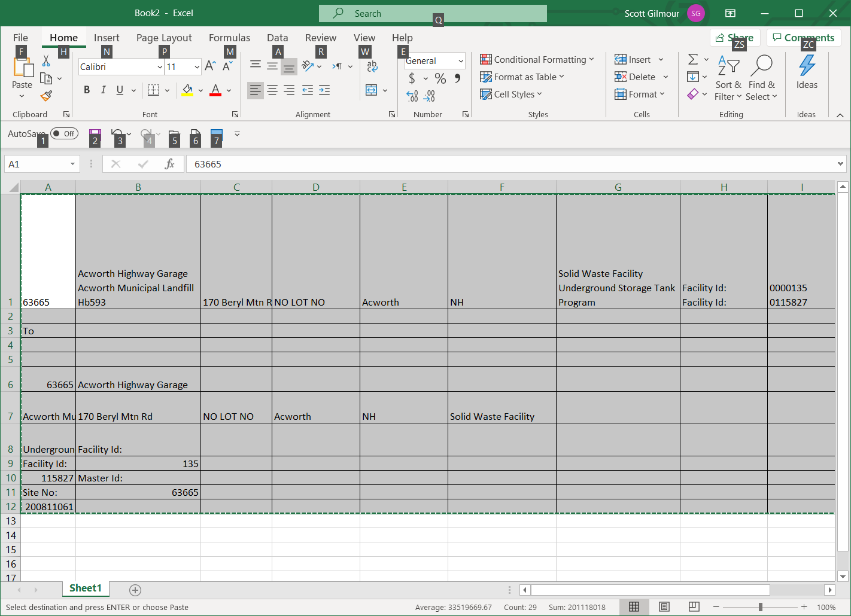Image resolution: width=851 pixels, height=616 pixels.
Task: Open the font name Calibri dropdown
Action: tap(160, 67)
